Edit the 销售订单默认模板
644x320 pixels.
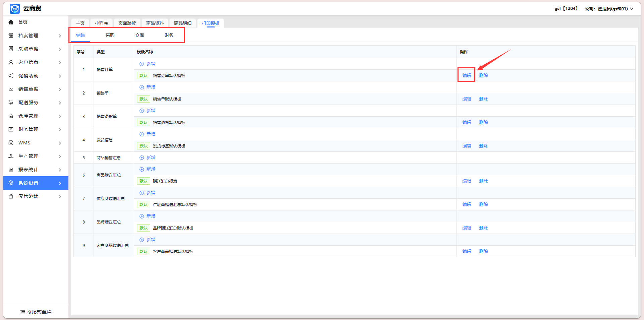[x=467, y=75]
